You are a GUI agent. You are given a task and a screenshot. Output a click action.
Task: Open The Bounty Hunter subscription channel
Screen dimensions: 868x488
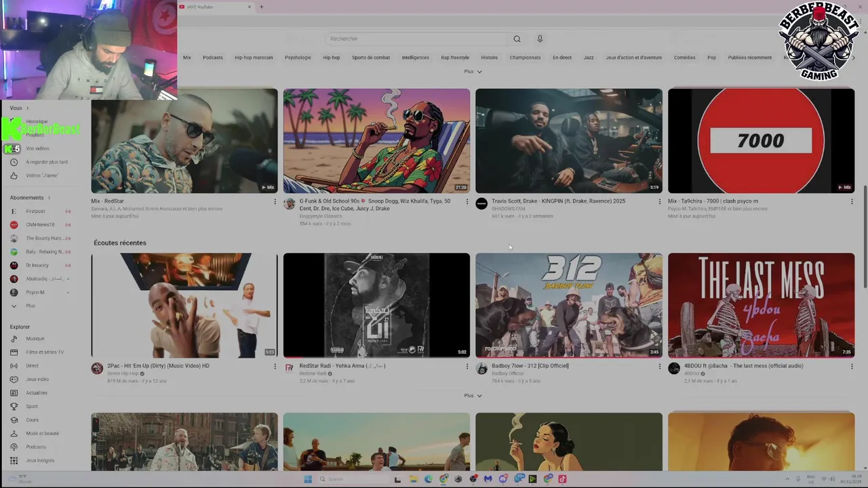43,238
